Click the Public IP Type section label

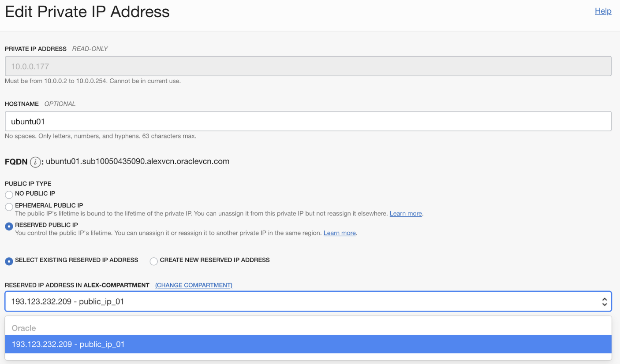(x=28, y=183)
